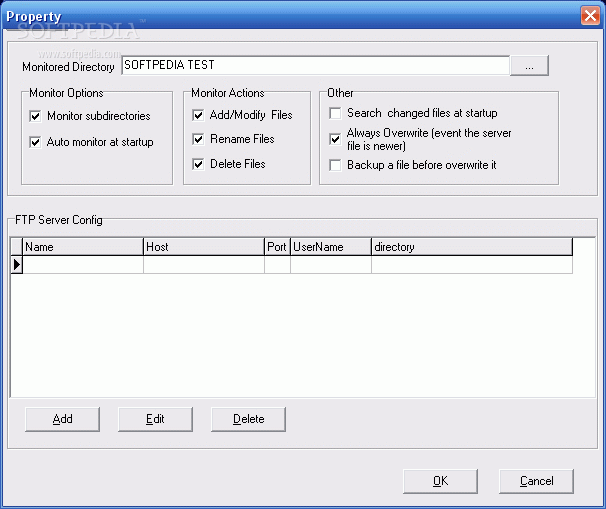
Task: Click the empty directory cell in first row
Action: [x=472, y=265]
